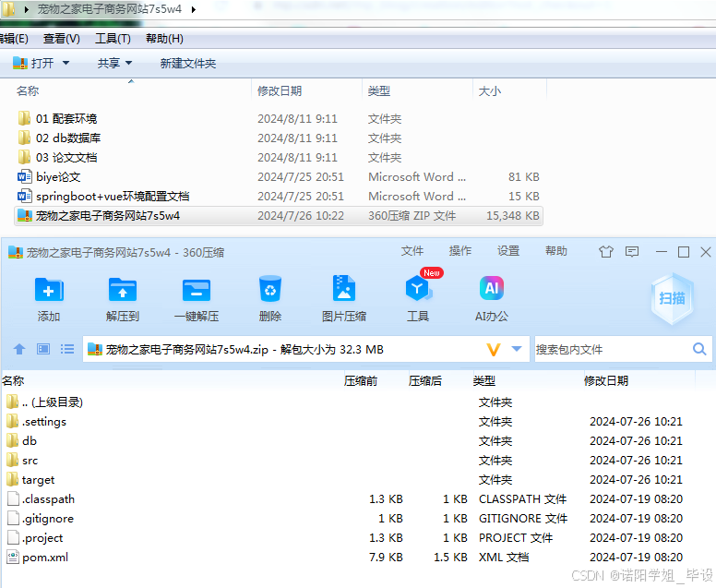Click the 新建文件夹 button
716x588 pixels.
187,63
